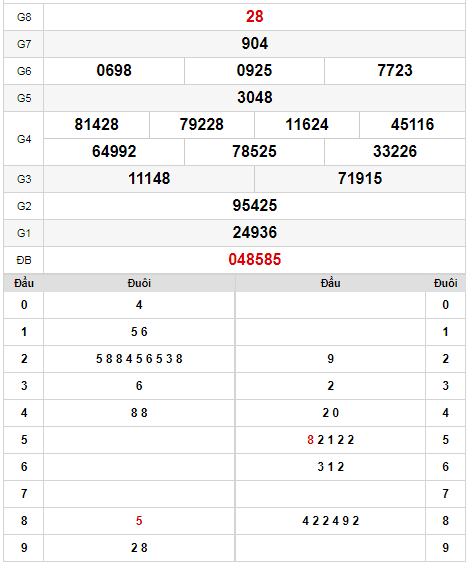Select tail digits '5 8 8 4 5 6 5 3 8'
The image size is (469, 567).
(x=139, y=359)
